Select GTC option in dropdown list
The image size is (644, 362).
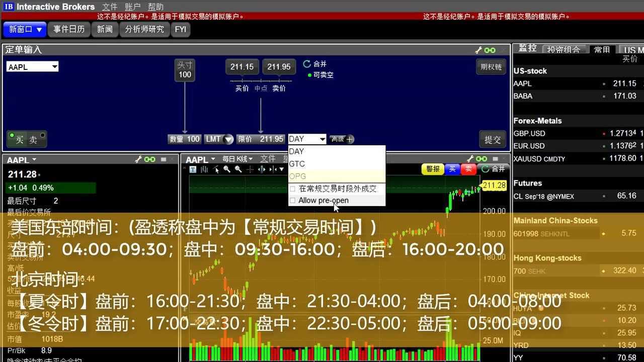[x=337, y=164]
